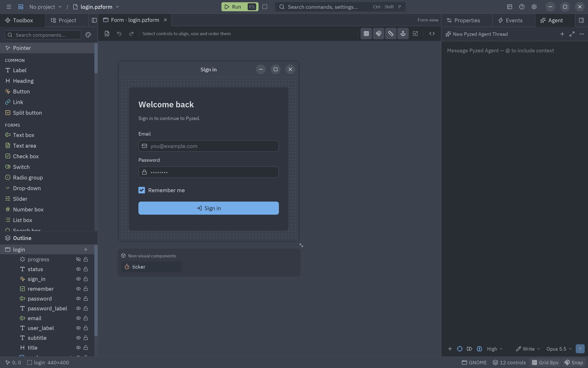This screenshot has height=368, width=588.
Task: Toggle Snap in the status bar
Action: pyautogui.click(x=574, y=362)
